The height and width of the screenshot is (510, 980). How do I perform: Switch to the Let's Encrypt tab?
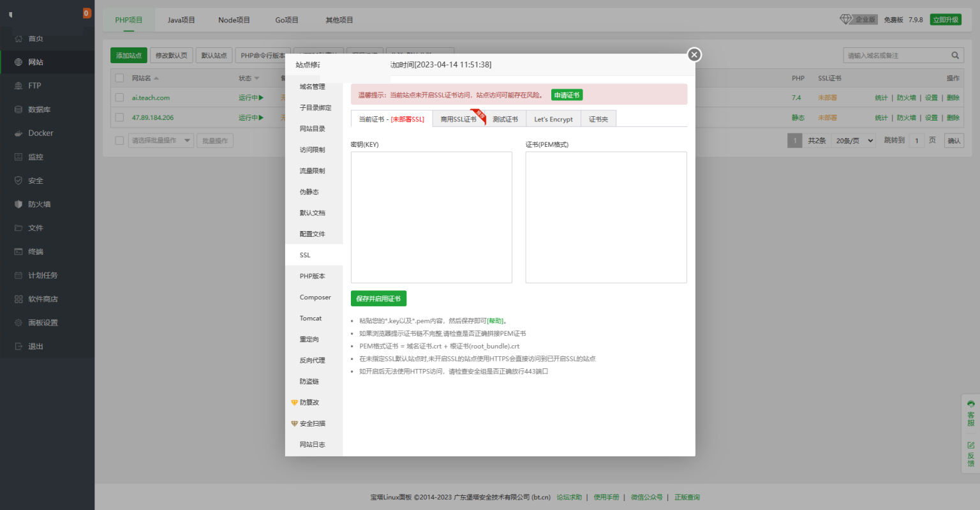[553, 119]
